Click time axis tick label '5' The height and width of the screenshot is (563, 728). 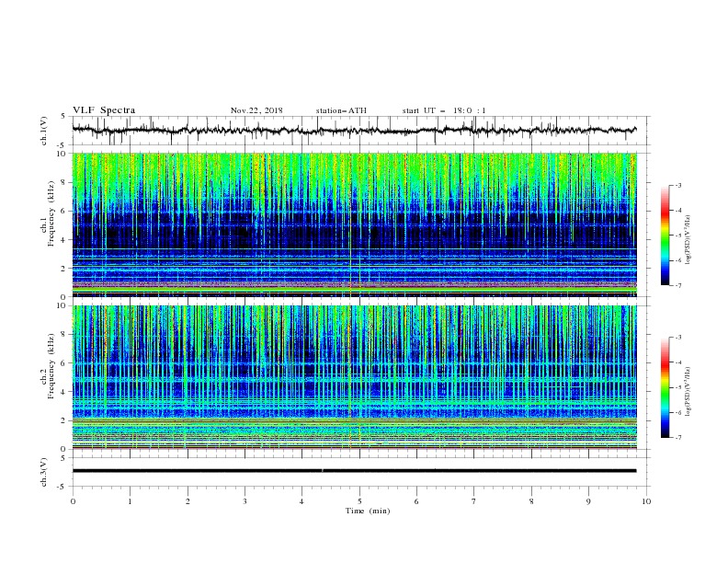click(x=359, y=501)
